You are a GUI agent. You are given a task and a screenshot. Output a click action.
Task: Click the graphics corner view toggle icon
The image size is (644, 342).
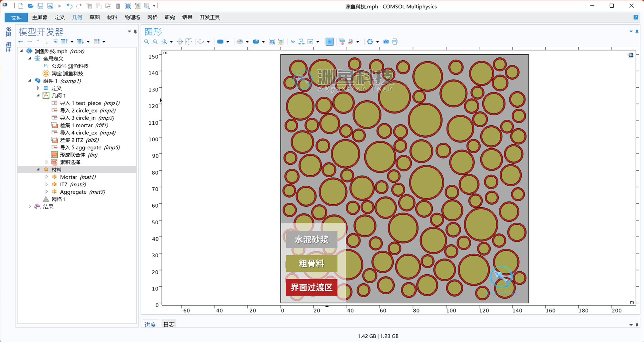click(x=631, y=55)
